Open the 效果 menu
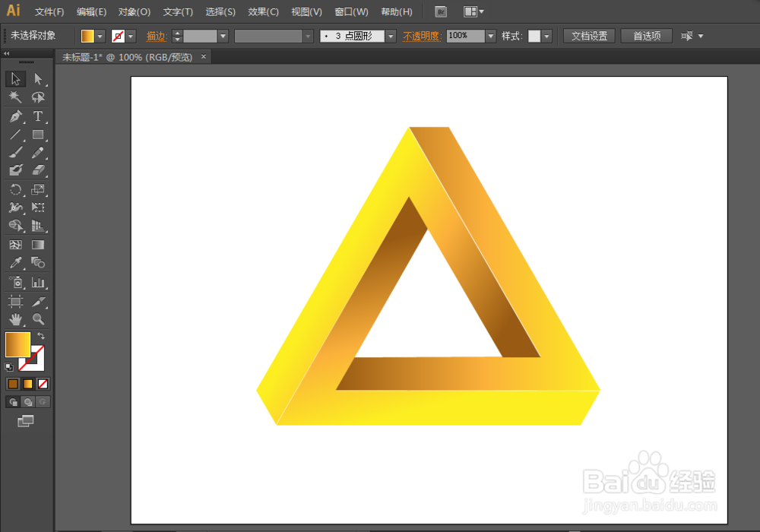 tap(263, 11)
